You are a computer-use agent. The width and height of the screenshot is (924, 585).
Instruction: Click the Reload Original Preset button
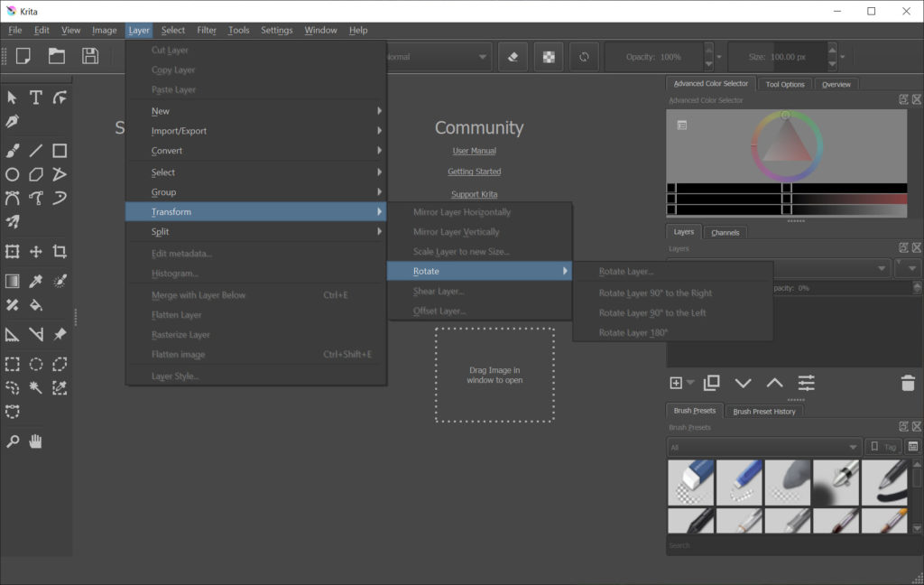coord(584,57)
